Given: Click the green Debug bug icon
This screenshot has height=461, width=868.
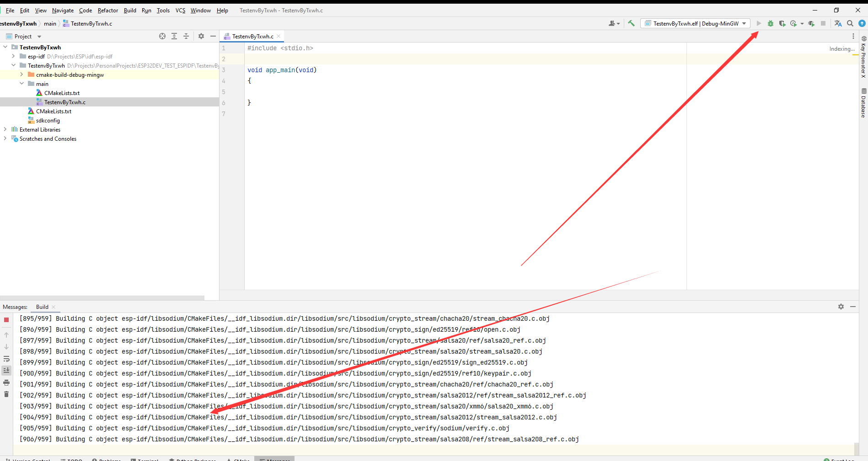Looking at the screenshot, I should pos(770,23).
